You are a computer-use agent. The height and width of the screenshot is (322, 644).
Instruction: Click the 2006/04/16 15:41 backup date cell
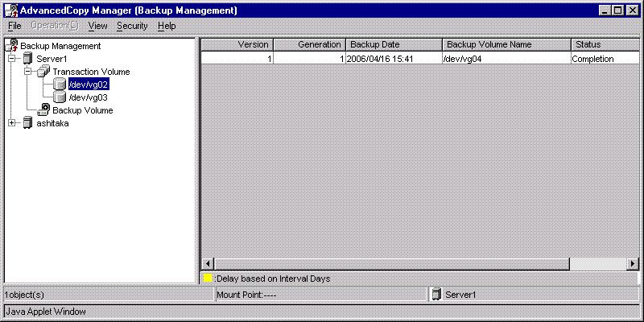click(394, 59)
